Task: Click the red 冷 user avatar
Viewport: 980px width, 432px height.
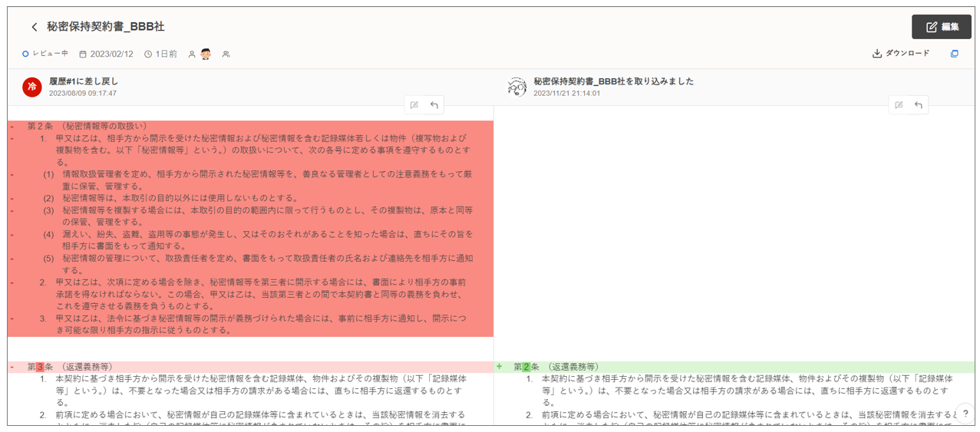Action: coord(32,87)
